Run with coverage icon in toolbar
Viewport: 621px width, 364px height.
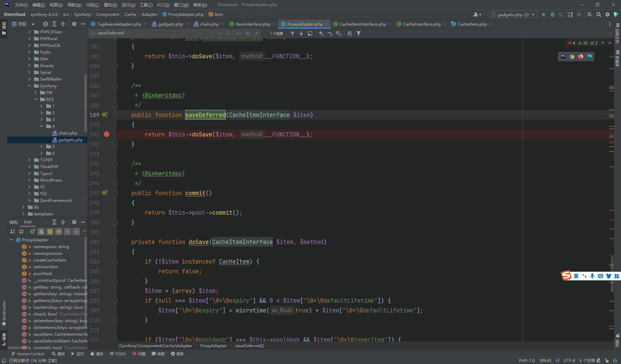tap(561, 14)
